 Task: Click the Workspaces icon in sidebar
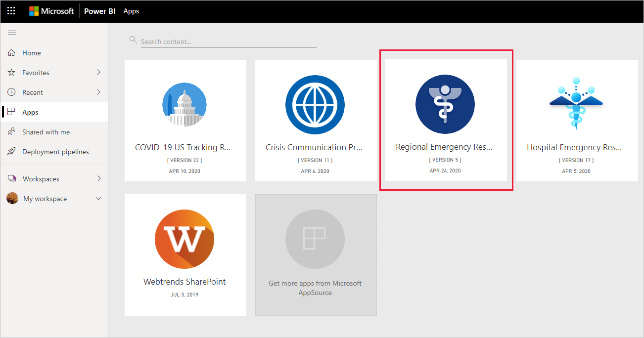[x=12, y=179]
